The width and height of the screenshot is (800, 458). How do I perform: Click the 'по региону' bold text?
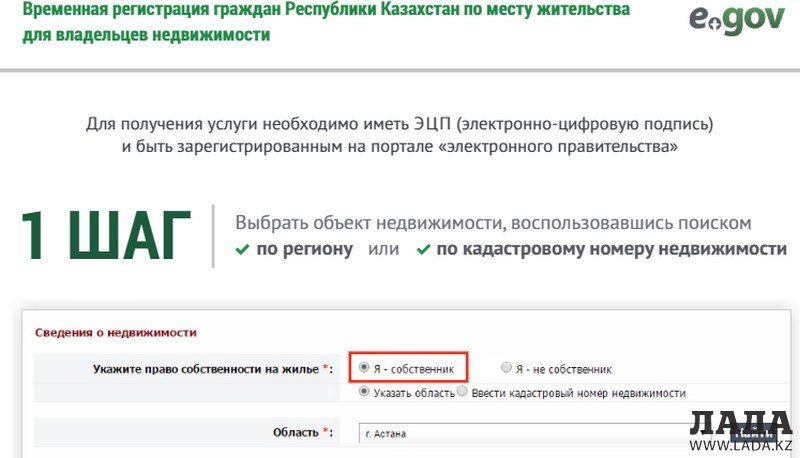click(304, 249)
